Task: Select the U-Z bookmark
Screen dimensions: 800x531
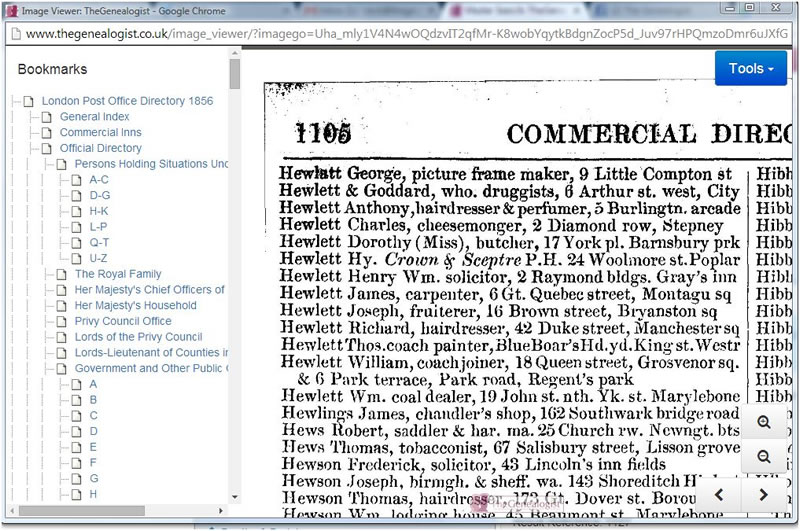Action: pyautogui.click(x=98, y=259)
